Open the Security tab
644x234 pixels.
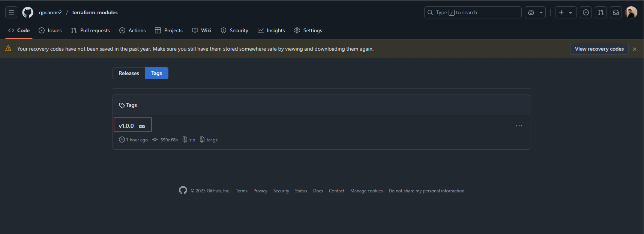tap(234, 30)
